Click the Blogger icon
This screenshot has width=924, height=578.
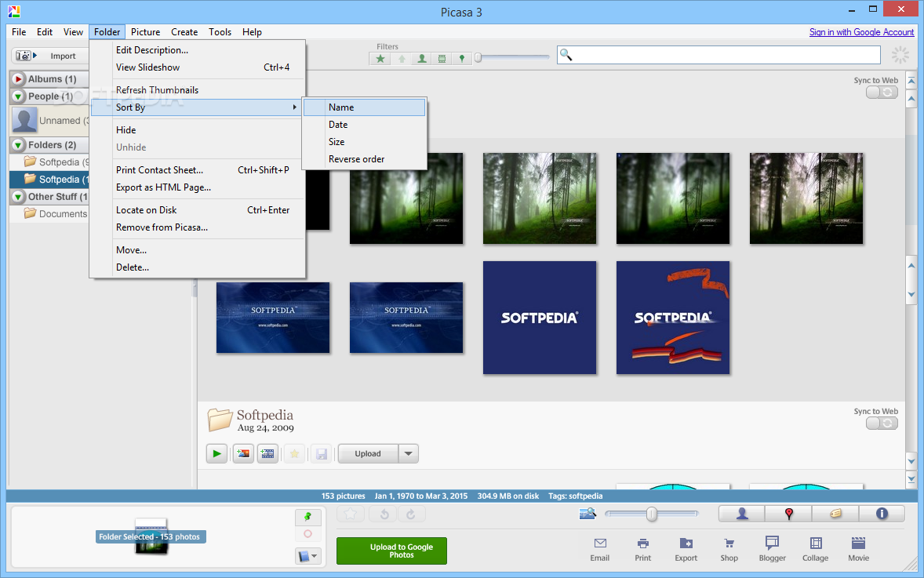(772, 543)
